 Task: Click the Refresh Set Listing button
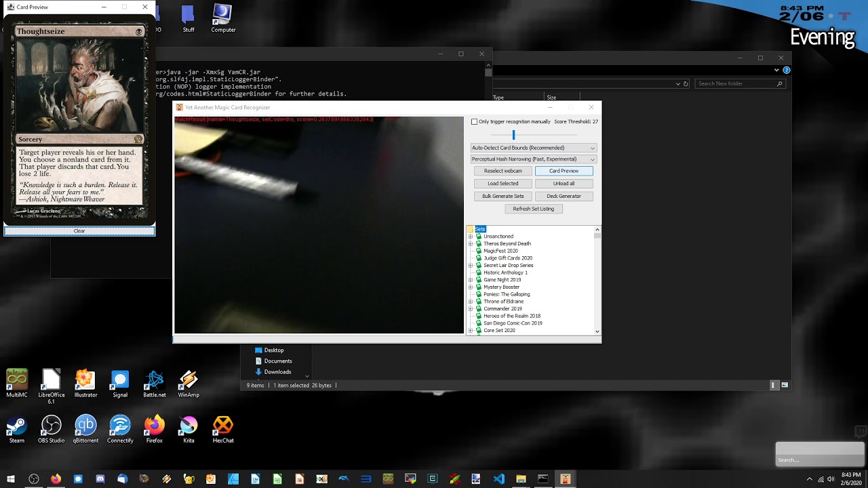point(534,209)
